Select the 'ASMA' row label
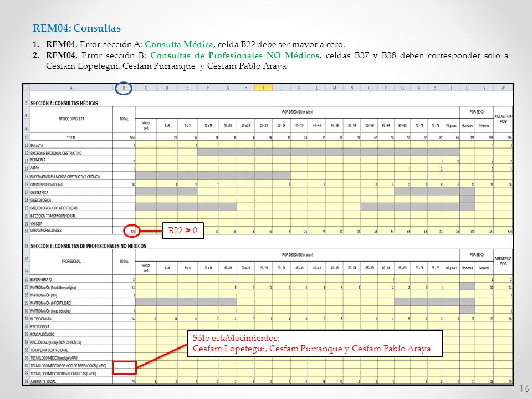The image size is (532, 399). (x=34, y=168)
